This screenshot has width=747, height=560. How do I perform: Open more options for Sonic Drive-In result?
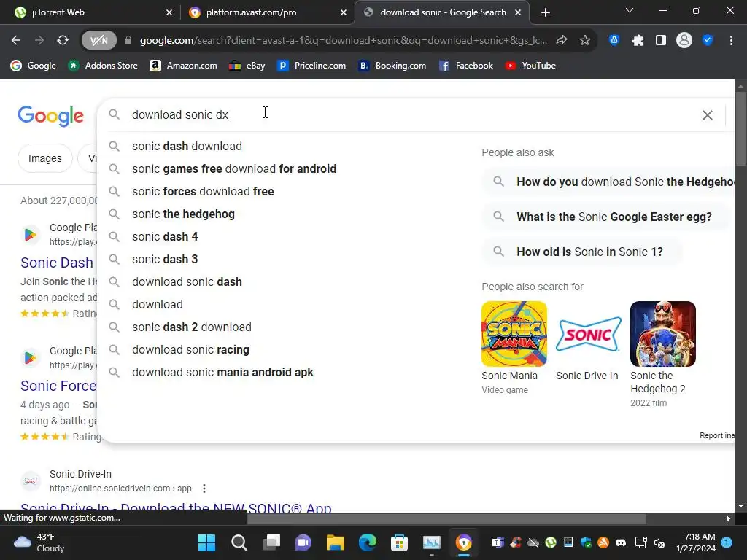click(204, 489)
